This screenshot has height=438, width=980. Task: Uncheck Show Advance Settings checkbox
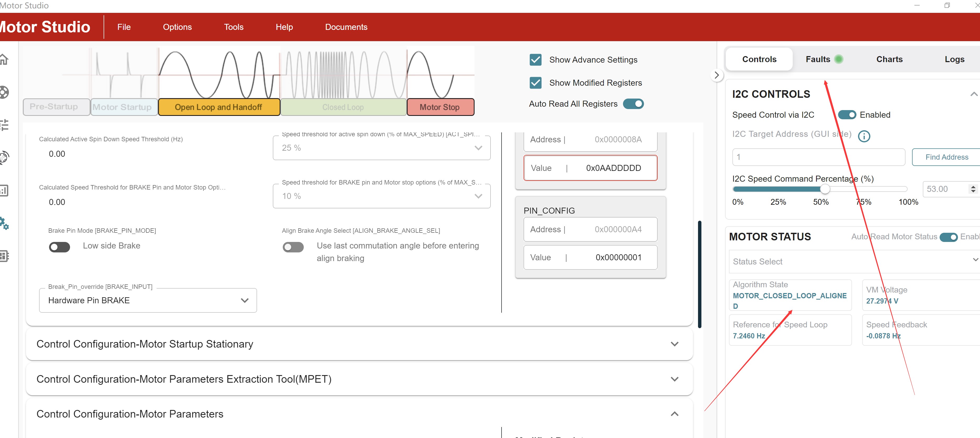[x=535, y=60]
